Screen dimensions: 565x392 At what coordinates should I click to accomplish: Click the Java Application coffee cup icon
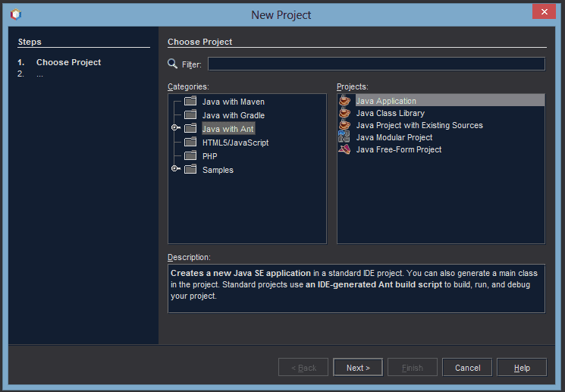(344, 100)
